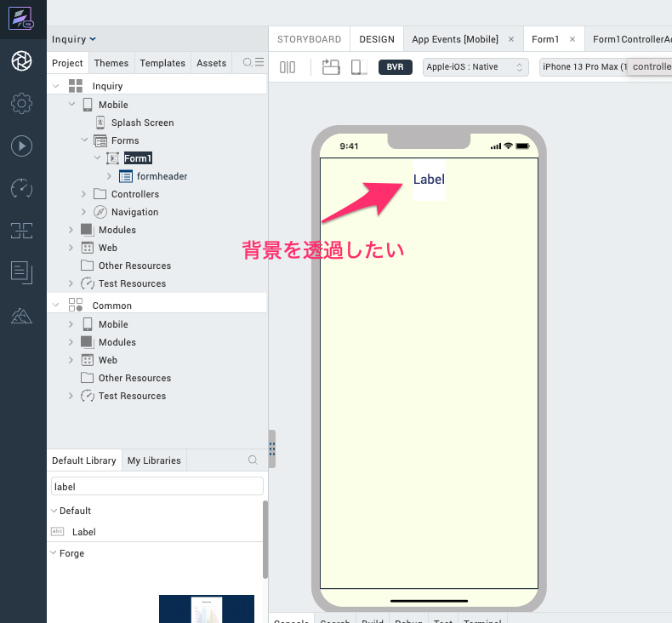Expand the Navigation node

pyautogui.click(x=83, y=212)
